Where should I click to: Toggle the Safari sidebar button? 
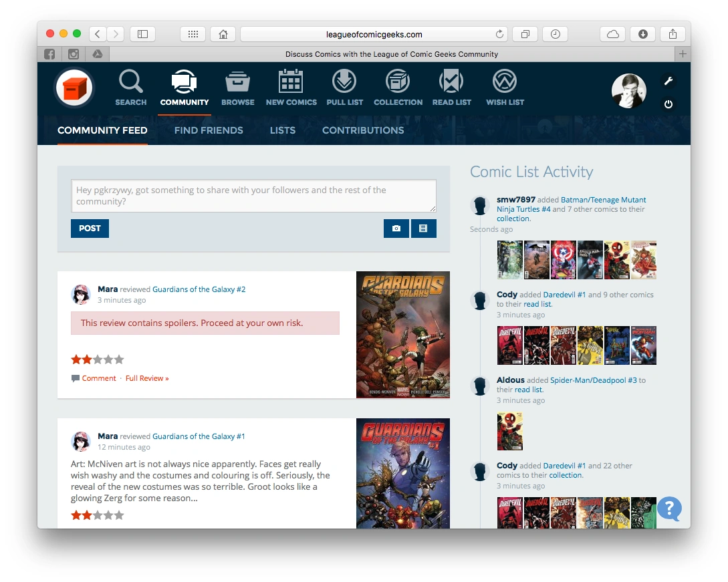click(142, 34)
